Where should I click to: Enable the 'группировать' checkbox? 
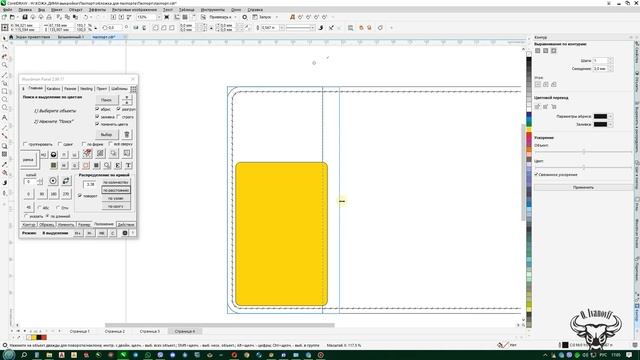pos(25,144)
